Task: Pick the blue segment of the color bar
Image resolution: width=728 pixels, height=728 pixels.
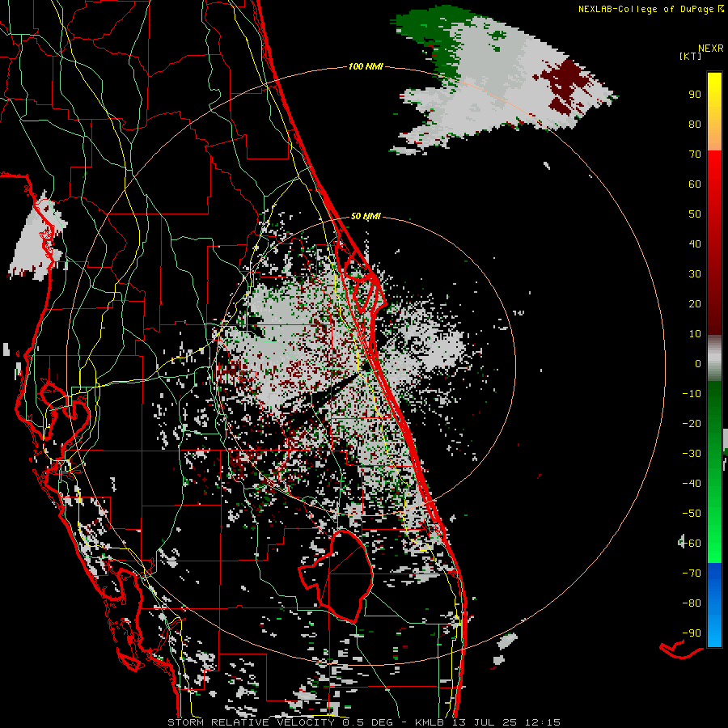Action: pos(714,605)
